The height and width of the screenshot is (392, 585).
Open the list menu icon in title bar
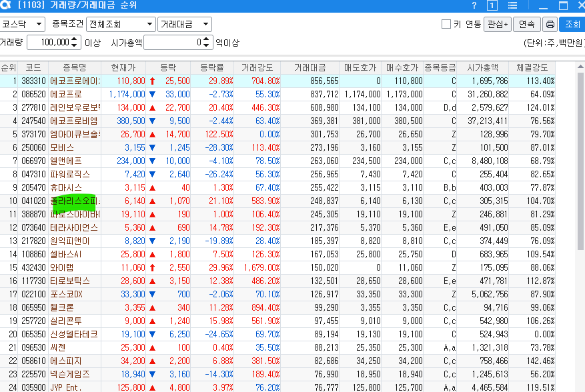click(x=512, y=5)
